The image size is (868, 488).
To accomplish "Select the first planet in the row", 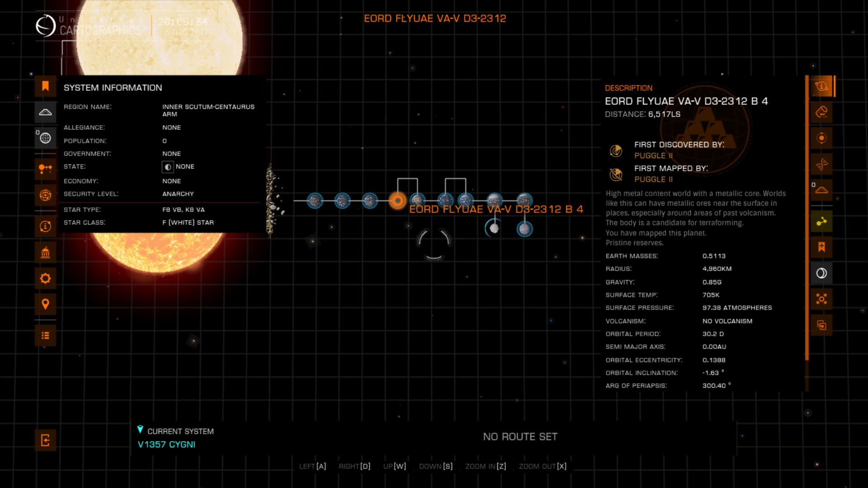I will point(315,200).
